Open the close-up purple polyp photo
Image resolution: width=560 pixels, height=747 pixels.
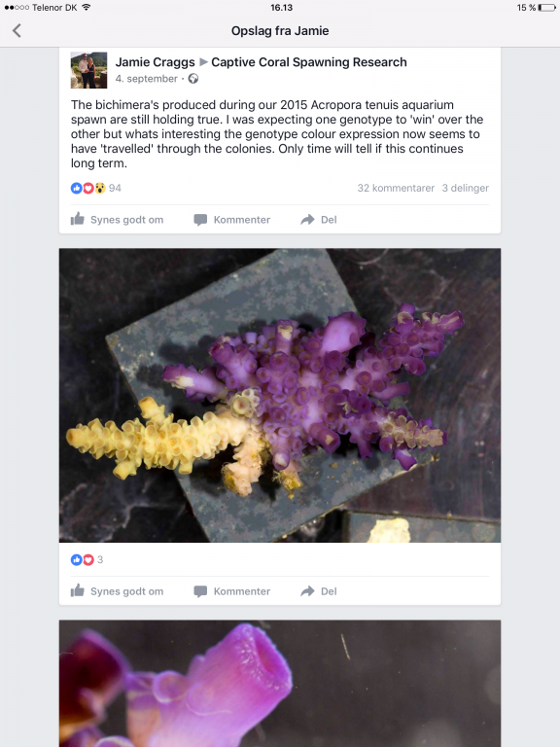click(x=280, y=684)
